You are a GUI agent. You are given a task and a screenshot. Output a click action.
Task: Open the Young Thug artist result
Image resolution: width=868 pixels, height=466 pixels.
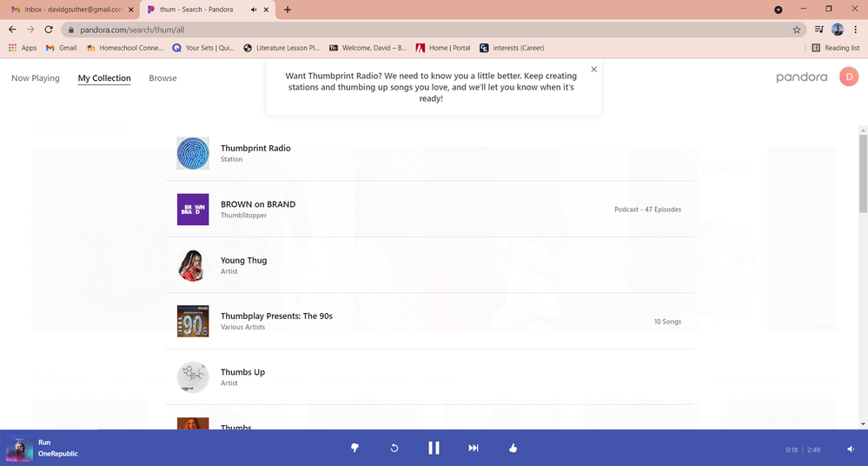tap(429, 265)
